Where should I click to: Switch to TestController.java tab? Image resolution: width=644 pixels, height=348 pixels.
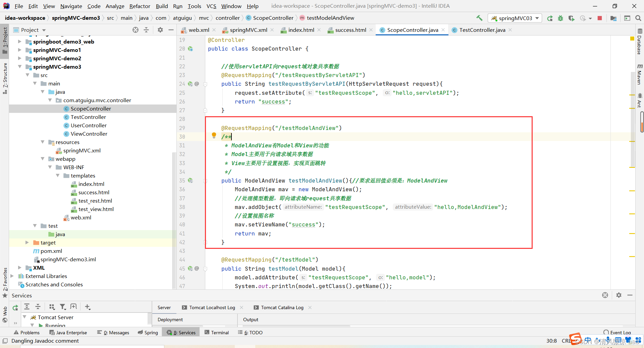(x=482, y=30)
